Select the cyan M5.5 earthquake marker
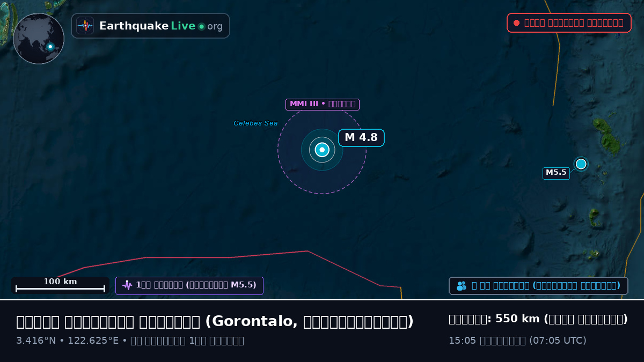The width and height of the screenshot is (644, 362). [581, 164]
